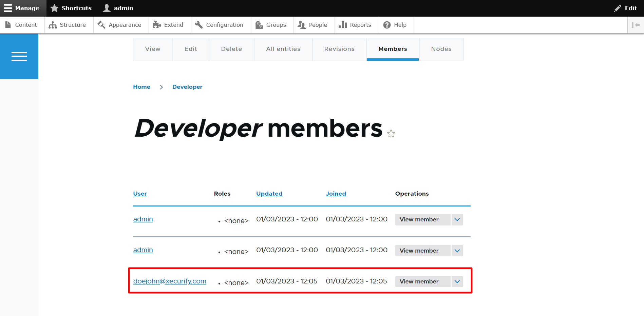Screen dimensions: 644x316
Task: Open the doejohn@xecurify.com user link
Action: point(170,281)
